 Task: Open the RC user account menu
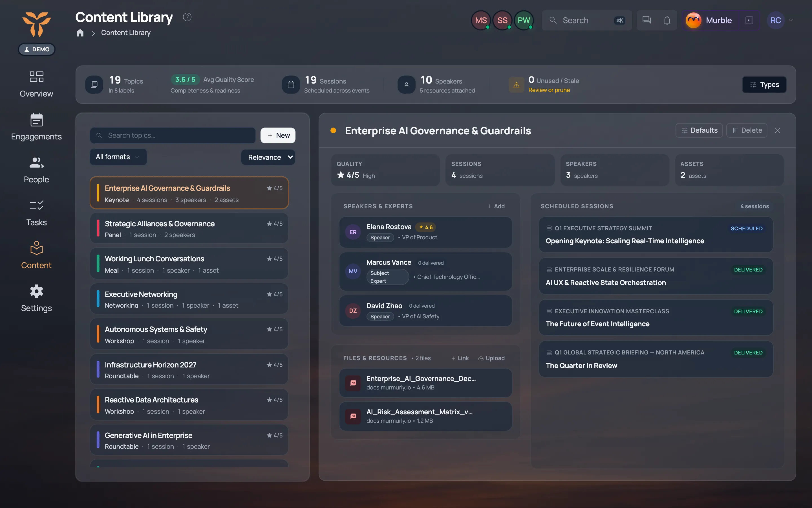780,20
